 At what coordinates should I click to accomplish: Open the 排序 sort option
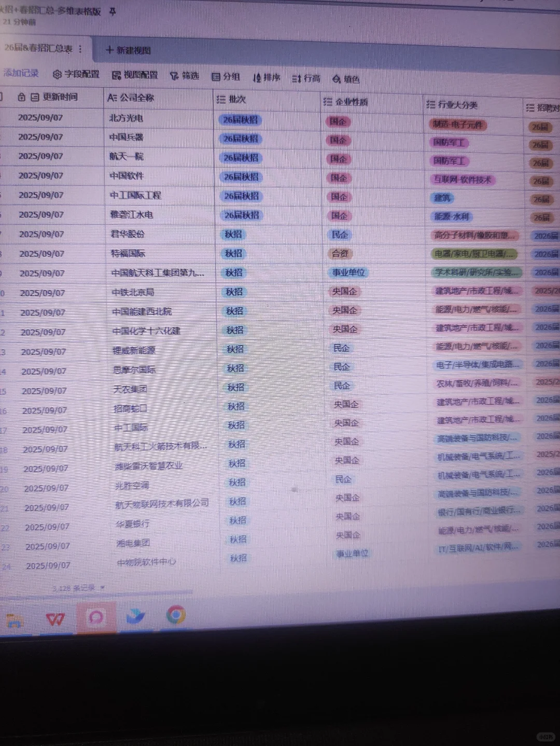(267, 77)
